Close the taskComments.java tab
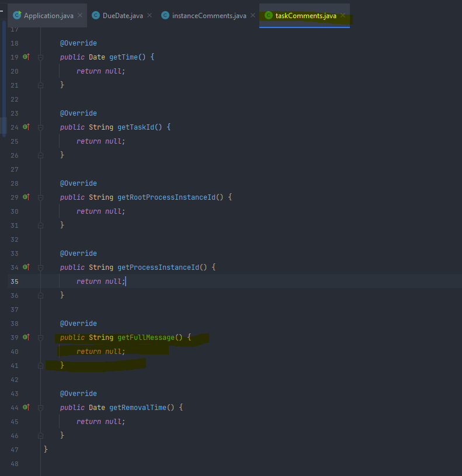This screenshot has width=462, height=476. (x=343, y=15)
